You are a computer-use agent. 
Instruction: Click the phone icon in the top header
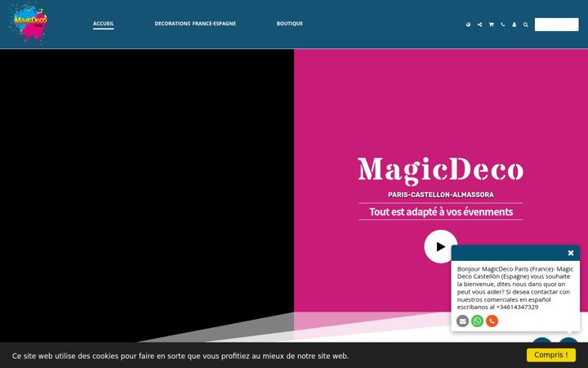click(502, 25)
